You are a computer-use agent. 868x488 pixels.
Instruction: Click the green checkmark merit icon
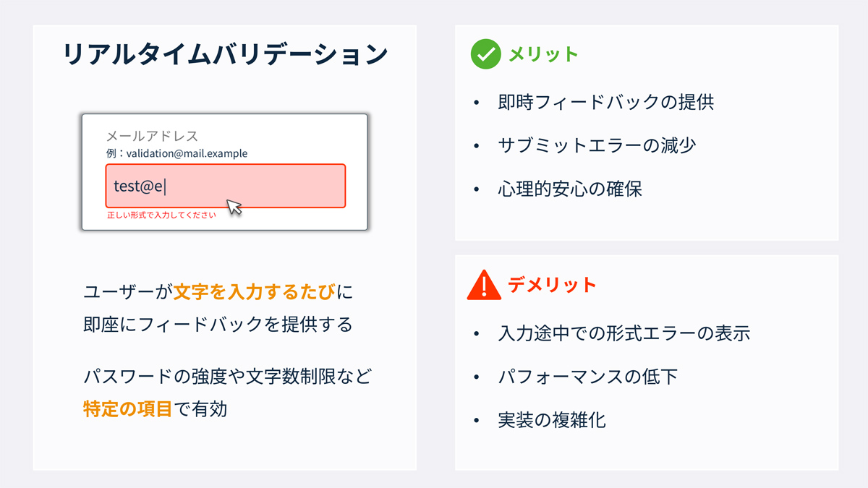pos(485,54)
